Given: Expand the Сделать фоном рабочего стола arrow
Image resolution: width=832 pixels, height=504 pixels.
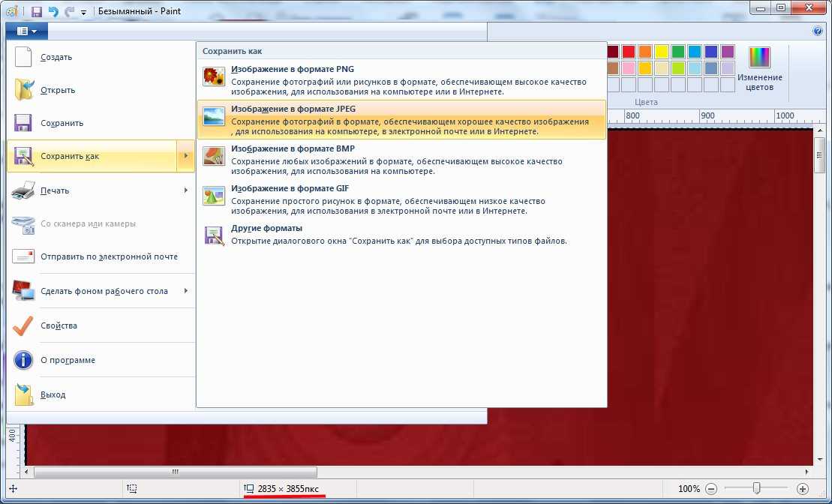Looking at the screenshot, I should pos(186,291).
